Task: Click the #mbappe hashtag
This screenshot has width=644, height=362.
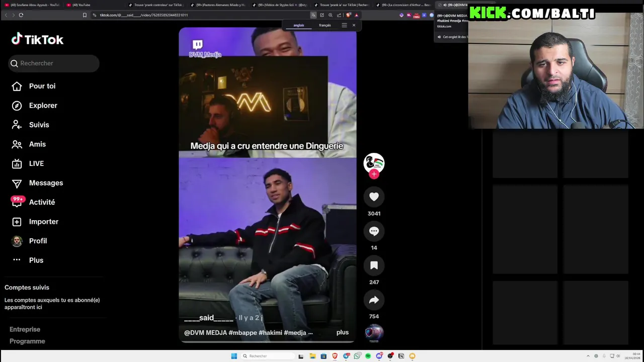Action: (243, 332)
